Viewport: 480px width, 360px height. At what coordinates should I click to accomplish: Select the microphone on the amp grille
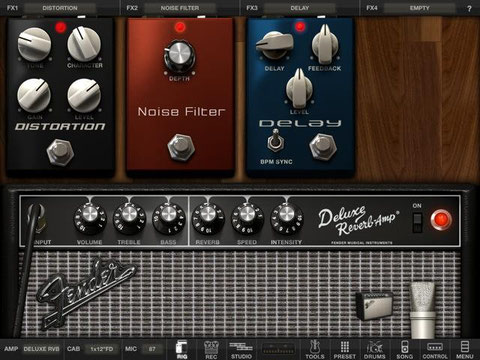click(x=423, y=310)
